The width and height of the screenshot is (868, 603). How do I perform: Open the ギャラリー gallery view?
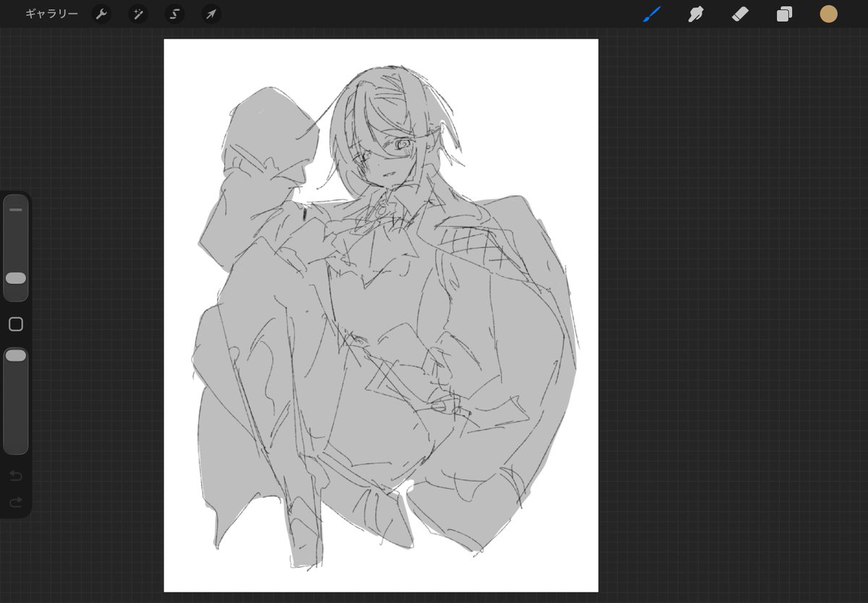point(51,14)
